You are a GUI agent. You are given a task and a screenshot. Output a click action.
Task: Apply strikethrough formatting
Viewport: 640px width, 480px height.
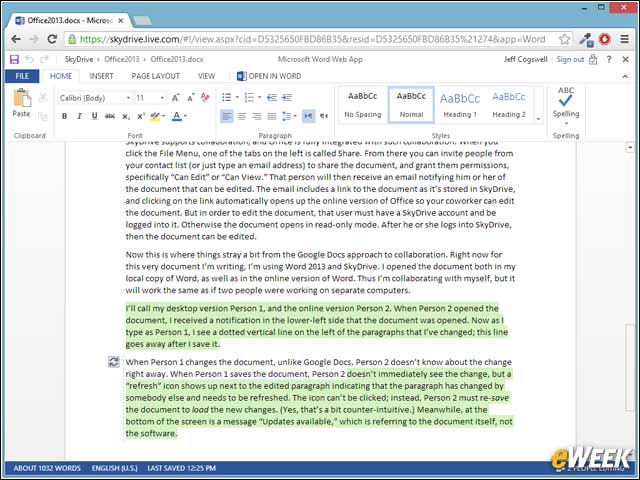click(110, 116)
